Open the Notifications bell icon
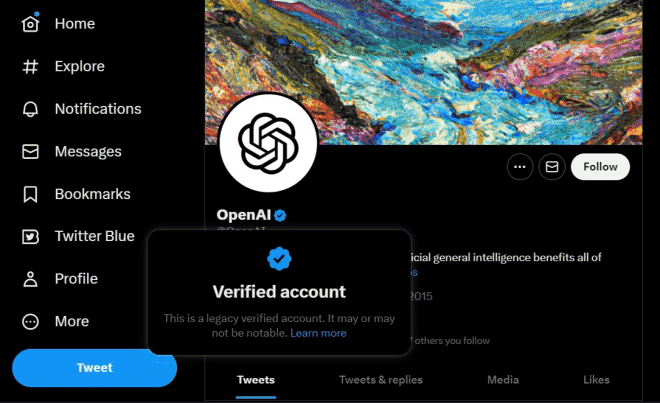660x403 pixels. coord(30,109)
